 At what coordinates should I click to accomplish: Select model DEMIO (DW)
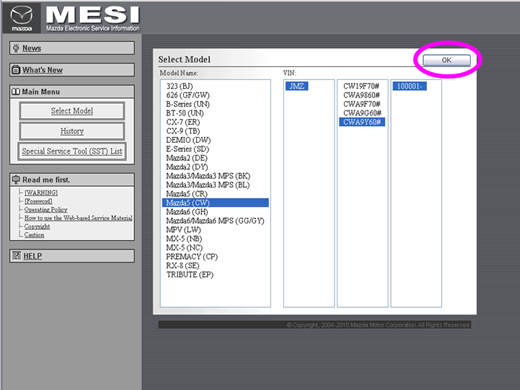[x=188, y=140]
